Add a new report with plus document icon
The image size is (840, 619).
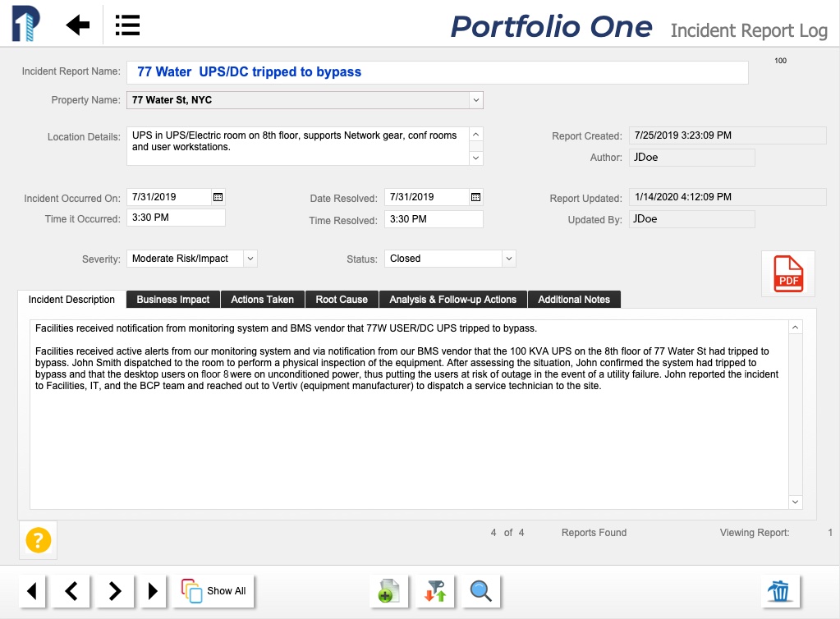(389, 591)
